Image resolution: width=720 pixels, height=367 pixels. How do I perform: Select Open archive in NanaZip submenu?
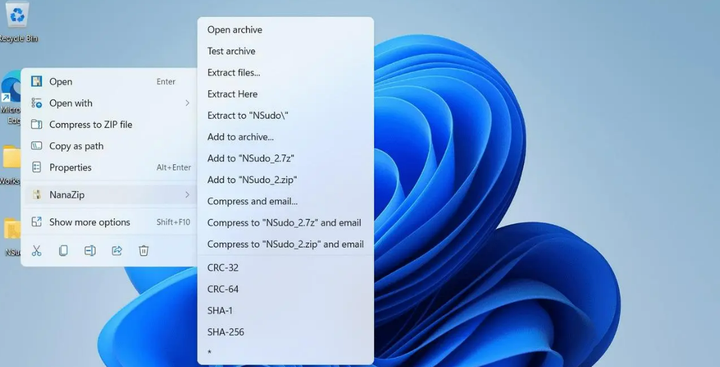click(x=285, y=29)
